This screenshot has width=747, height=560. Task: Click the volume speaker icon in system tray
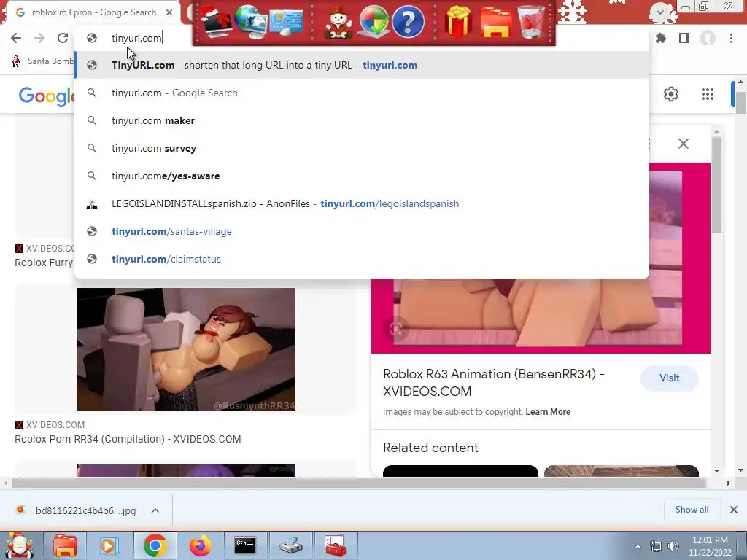pos(673,546)
